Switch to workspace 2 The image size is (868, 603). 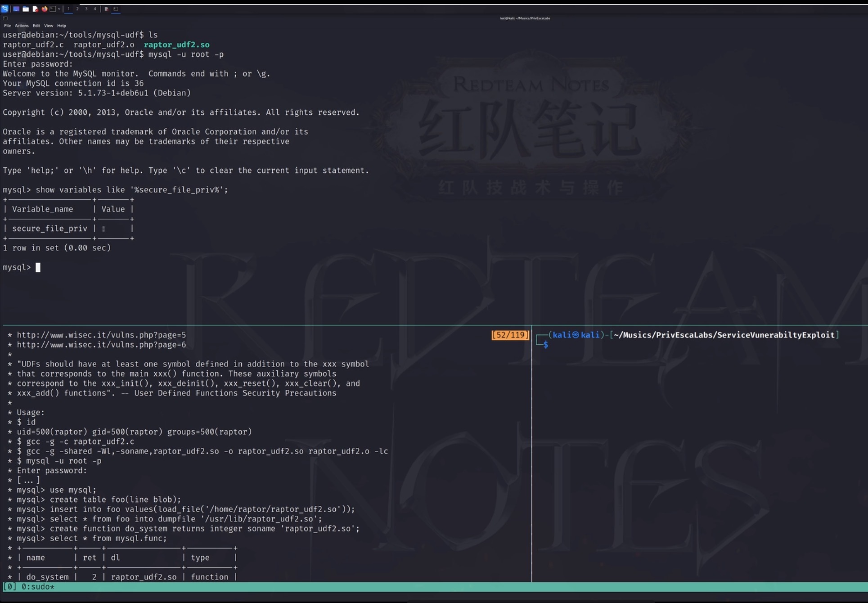pyautogui.click(x=77, y=9)
